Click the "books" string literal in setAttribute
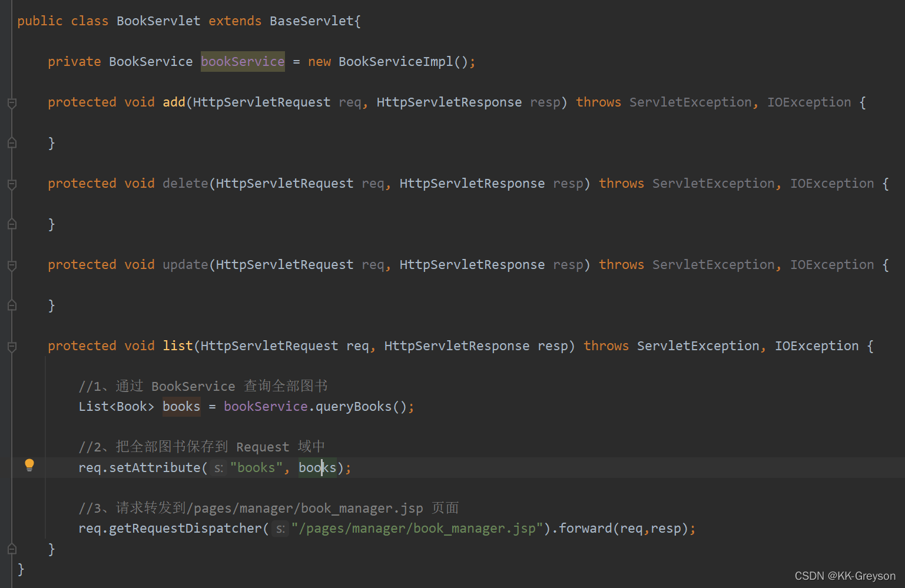Image resolution: width=905 pixels, height=588 pixels. 256,468
